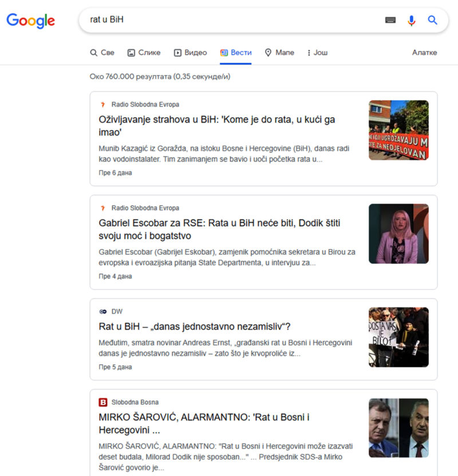Click the Slobodna Bosna red B favicon

103,402
